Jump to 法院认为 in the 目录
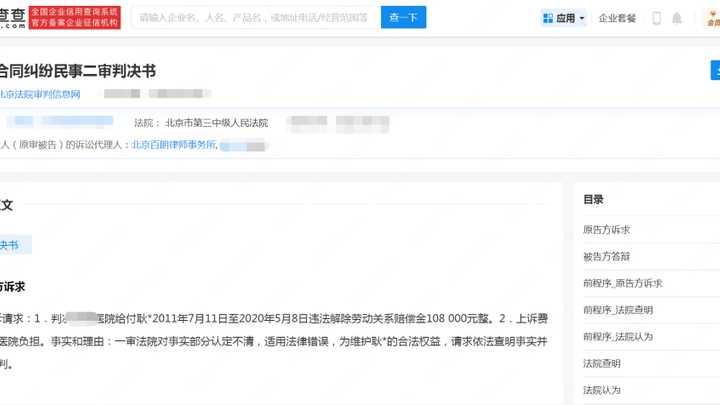 click(602, 390)
